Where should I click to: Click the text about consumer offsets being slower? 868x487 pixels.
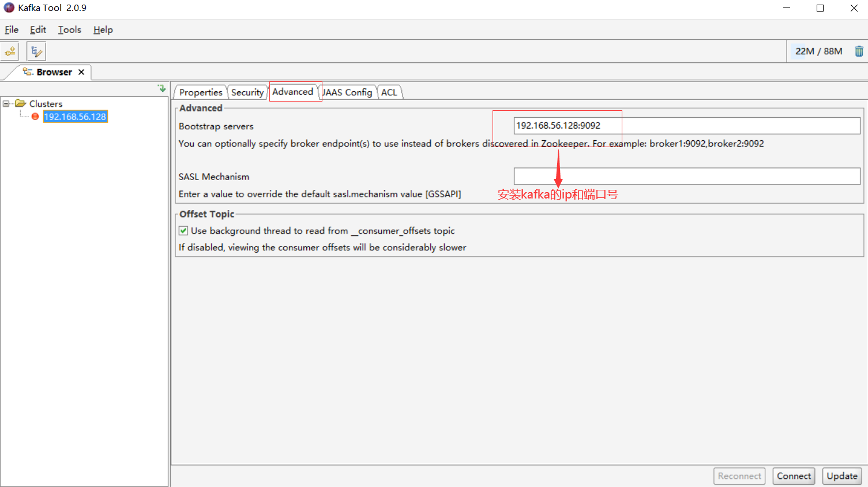point(322,248)
